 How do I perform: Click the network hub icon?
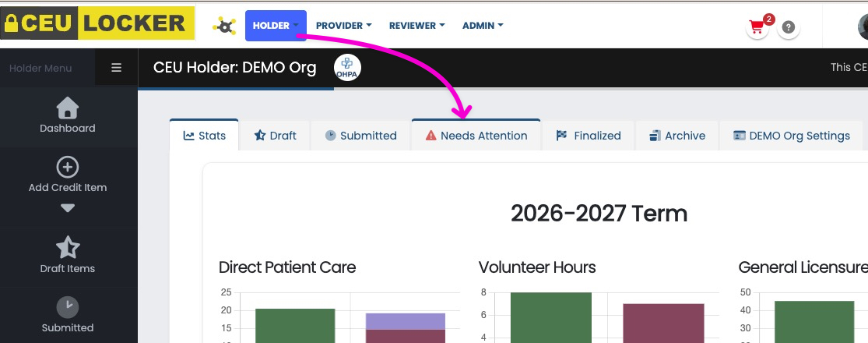224,26
